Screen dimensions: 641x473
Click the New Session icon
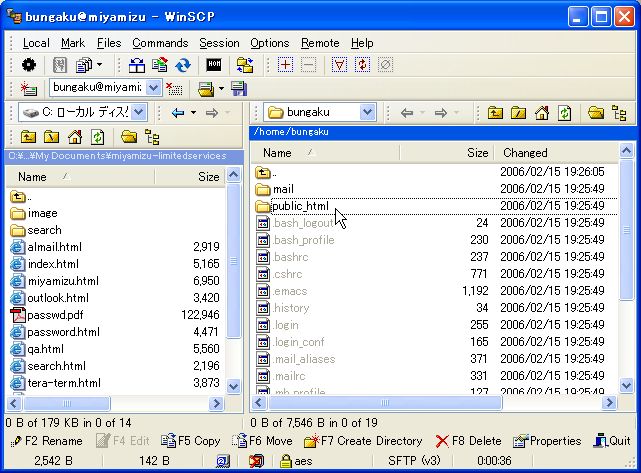tap(29, 88)
